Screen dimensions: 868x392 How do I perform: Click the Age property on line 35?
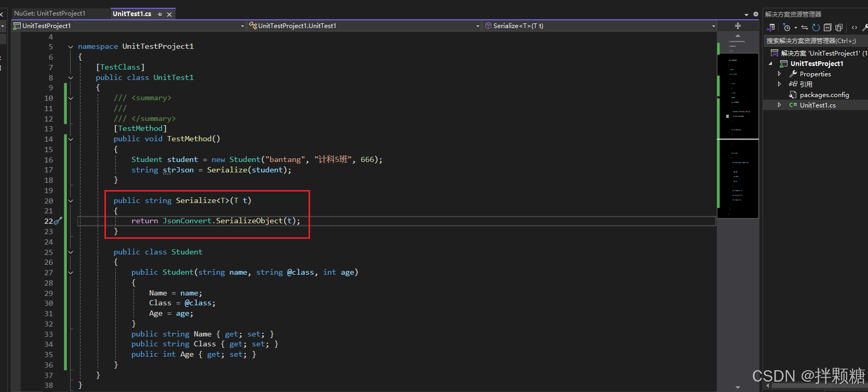pos(187,354)
